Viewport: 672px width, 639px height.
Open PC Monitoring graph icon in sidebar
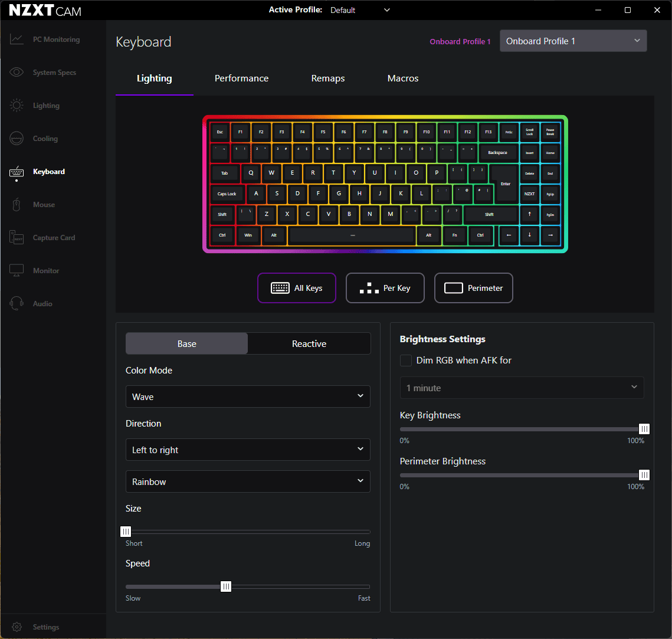coord(17,40)
